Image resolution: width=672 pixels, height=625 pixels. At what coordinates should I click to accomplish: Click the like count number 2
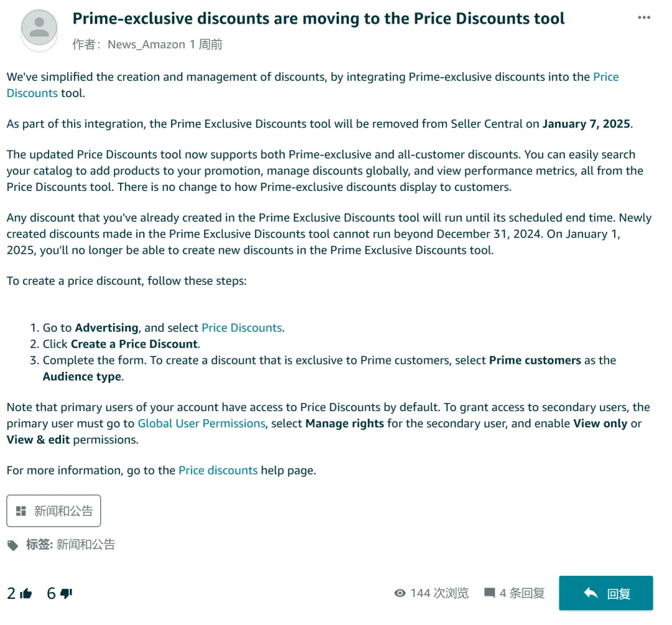point(11,593)
